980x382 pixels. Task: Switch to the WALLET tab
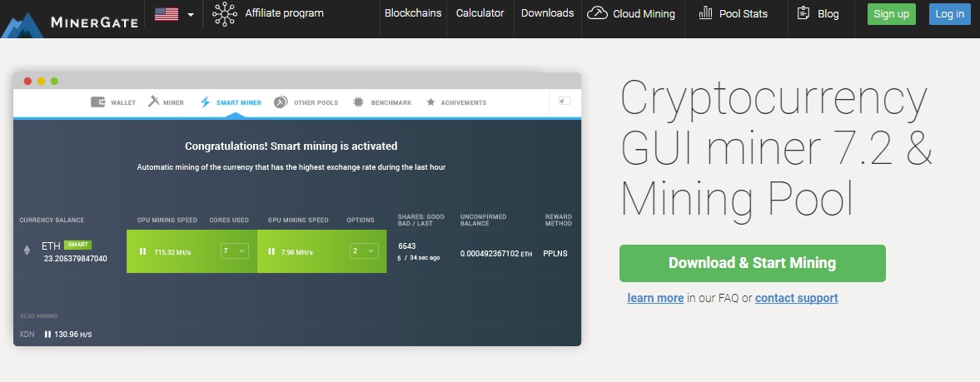click(x=123, y=102)
